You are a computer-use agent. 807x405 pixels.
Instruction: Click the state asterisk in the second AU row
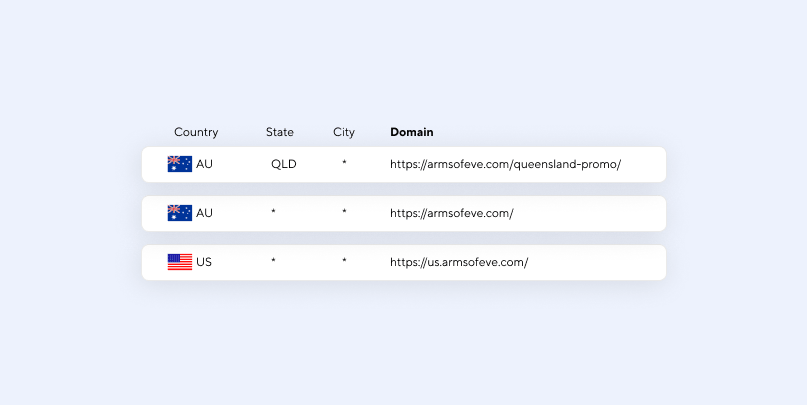coord(273,212)
